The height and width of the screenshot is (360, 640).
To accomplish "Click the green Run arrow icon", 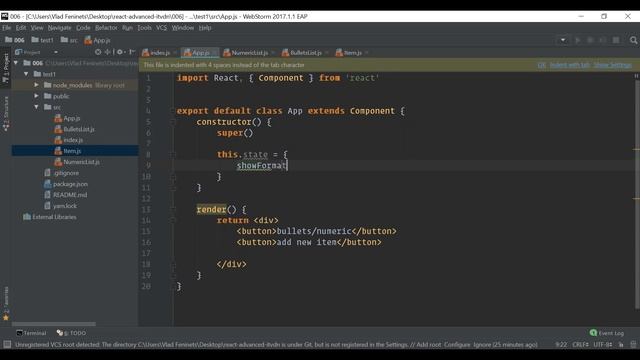I will (578, 40).
